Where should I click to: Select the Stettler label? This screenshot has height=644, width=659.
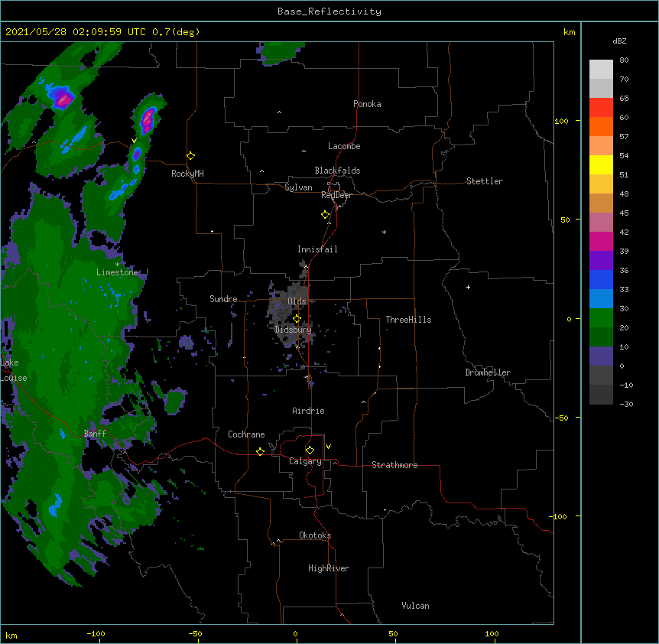tap(485, 181)
